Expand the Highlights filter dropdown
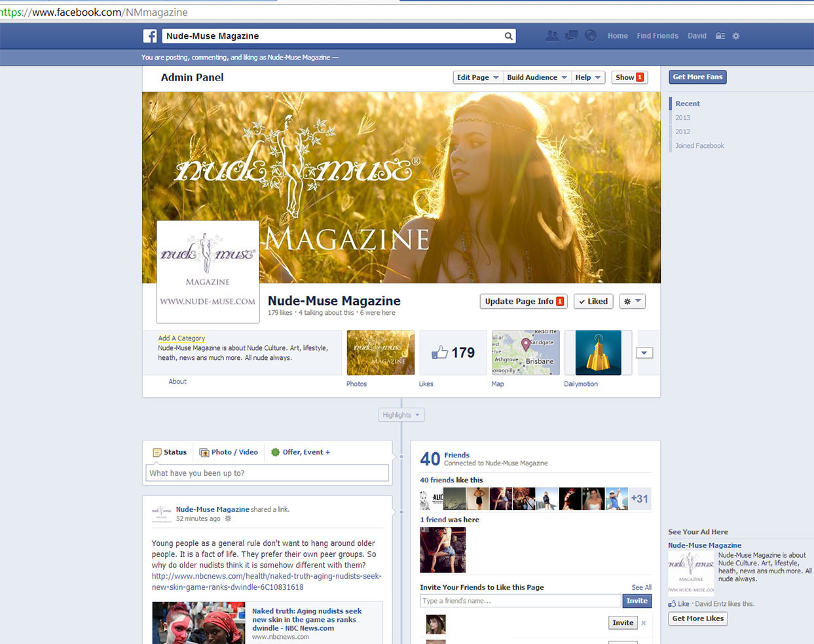This screenshot has height=644, width=814. (x=401, y=415)
